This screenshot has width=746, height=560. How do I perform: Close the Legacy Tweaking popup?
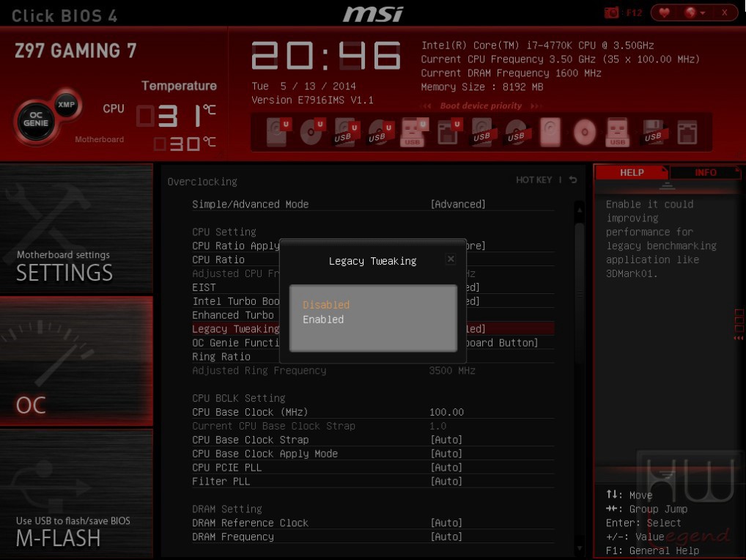(451, 259)
